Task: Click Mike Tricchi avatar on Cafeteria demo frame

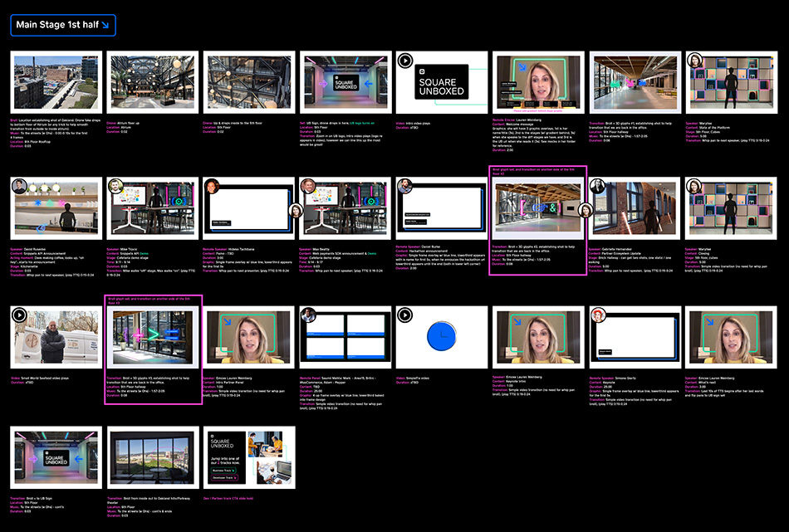Action: tap(115, 187)
